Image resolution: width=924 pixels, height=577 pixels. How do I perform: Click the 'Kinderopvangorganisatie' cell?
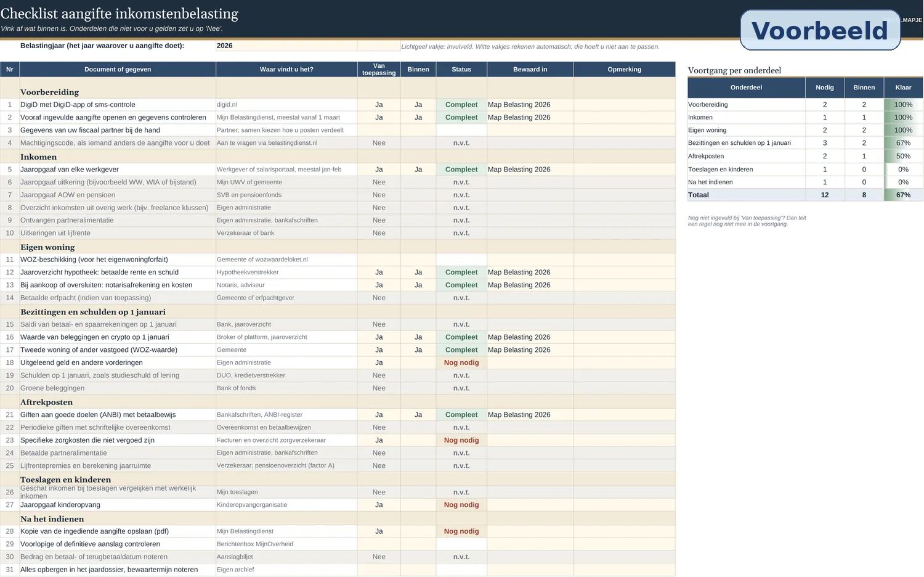[x=286, y=505]
